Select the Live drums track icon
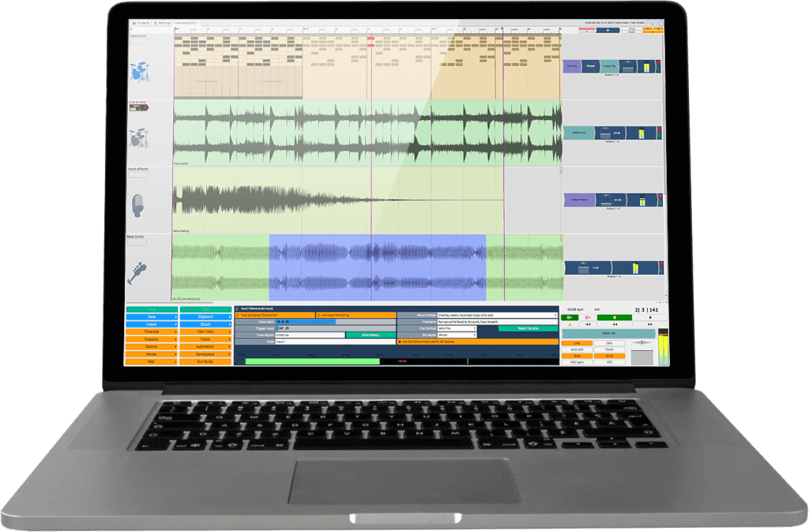The height and width of the screenshot is (532, 809). click(140, 137)
